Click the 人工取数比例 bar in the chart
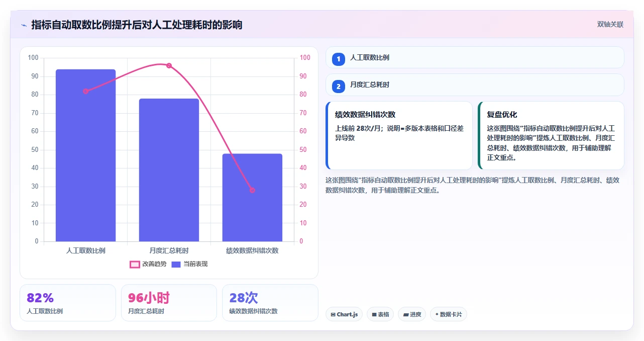Screen dimensions: 644x341 coord(85,155)
